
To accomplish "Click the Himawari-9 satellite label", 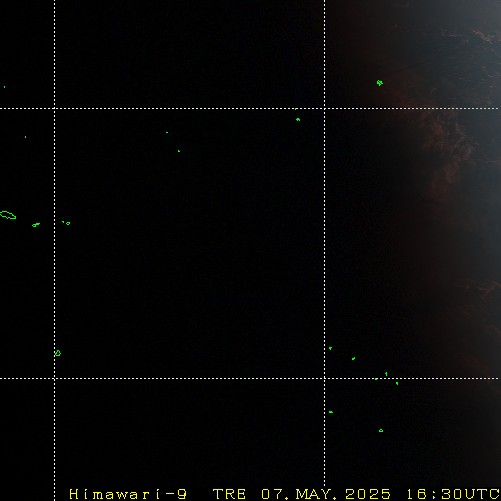I will click(128, 494).
